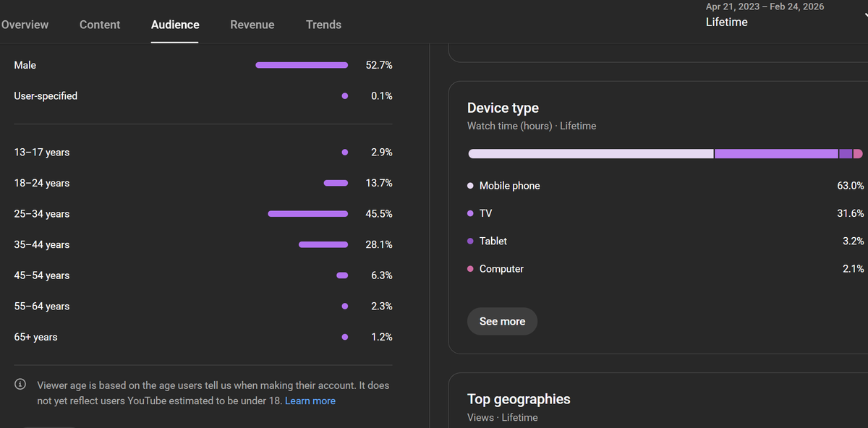Screen dimensions: 868x428
Task: Click the dot for 13–17 years
Action: (344, 153)
